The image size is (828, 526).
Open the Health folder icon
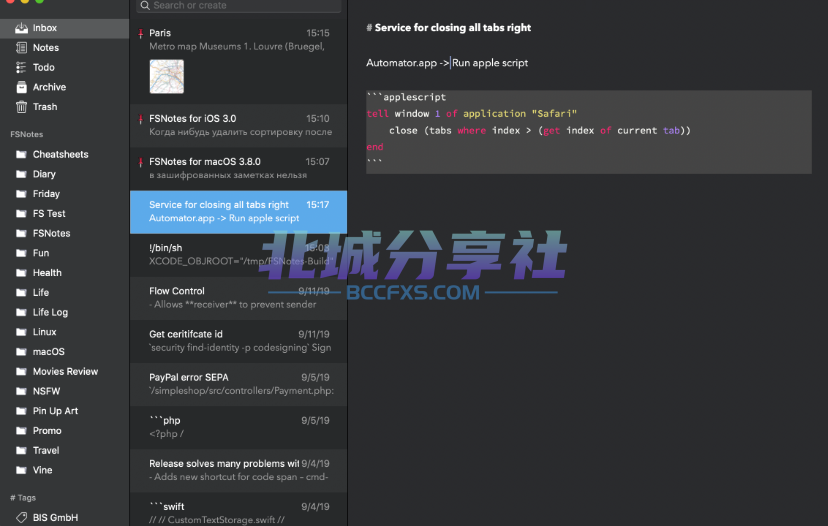pyautogui.click(x=21, y=273)
